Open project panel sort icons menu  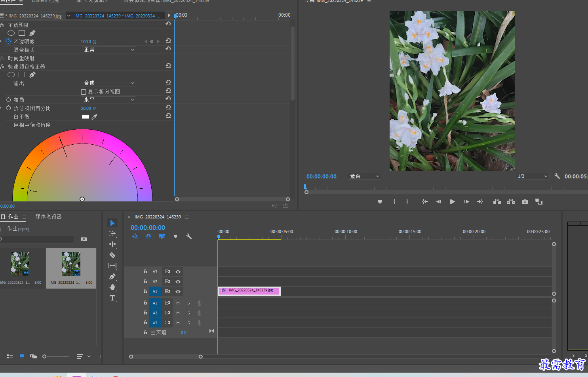point(84,356)
